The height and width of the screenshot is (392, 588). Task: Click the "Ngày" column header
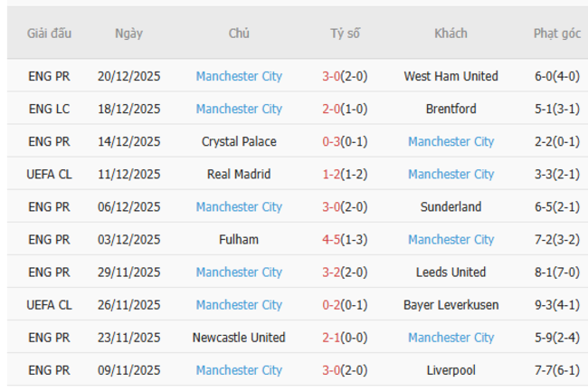[x=128, y=33]
